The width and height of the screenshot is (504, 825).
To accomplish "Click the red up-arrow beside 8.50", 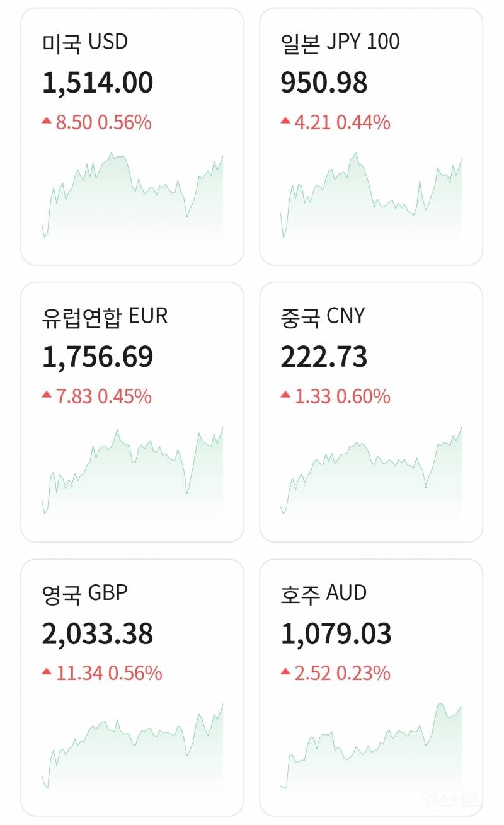I will (x=47, y=120).
